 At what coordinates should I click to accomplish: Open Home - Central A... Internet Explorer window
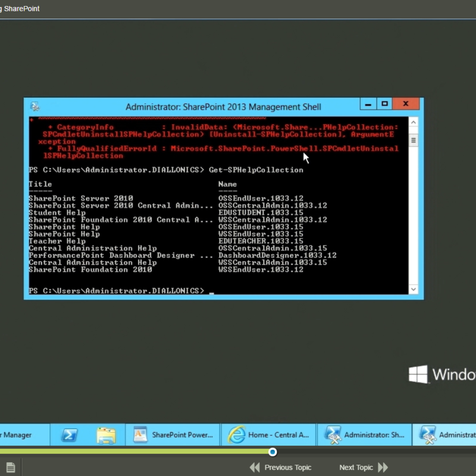[x=269, y=435]
